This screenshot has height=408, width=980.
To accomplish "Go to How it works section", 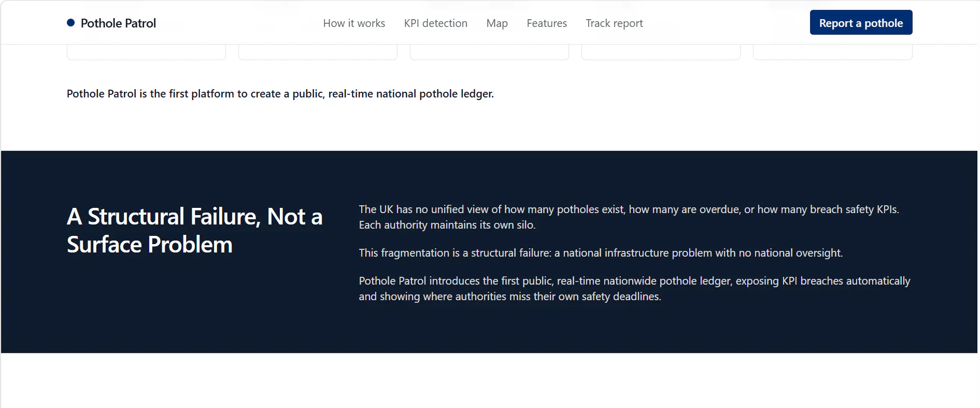I will tap(354, 23).
